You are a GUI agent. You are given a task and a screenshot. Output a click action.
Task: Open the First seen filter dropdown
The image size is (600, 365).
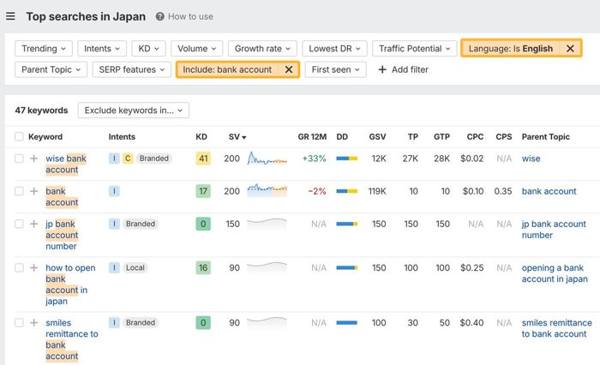[x=336, y=70]
